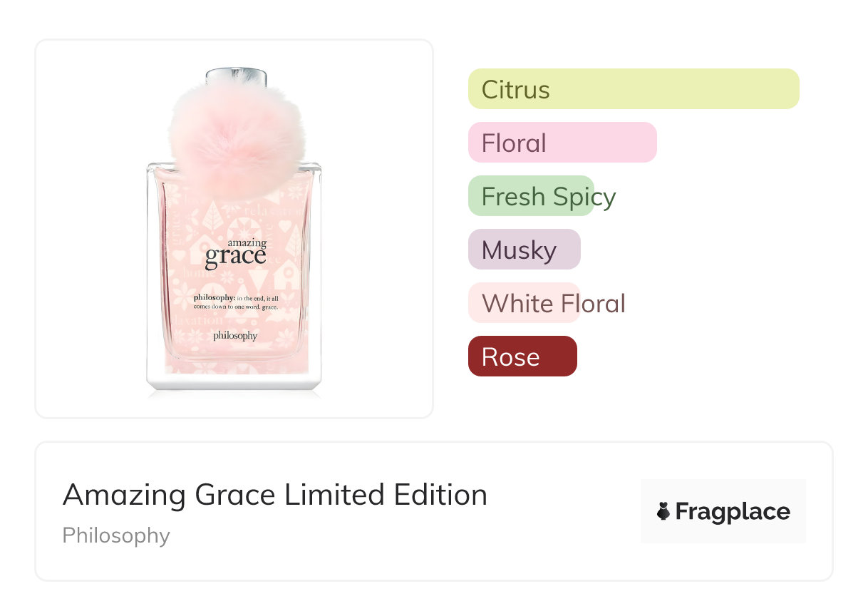This screenshot has height=616, width=868.
Task: Select the Citrus accord bar
Action: pyautogui.click(x=633, y=89)
